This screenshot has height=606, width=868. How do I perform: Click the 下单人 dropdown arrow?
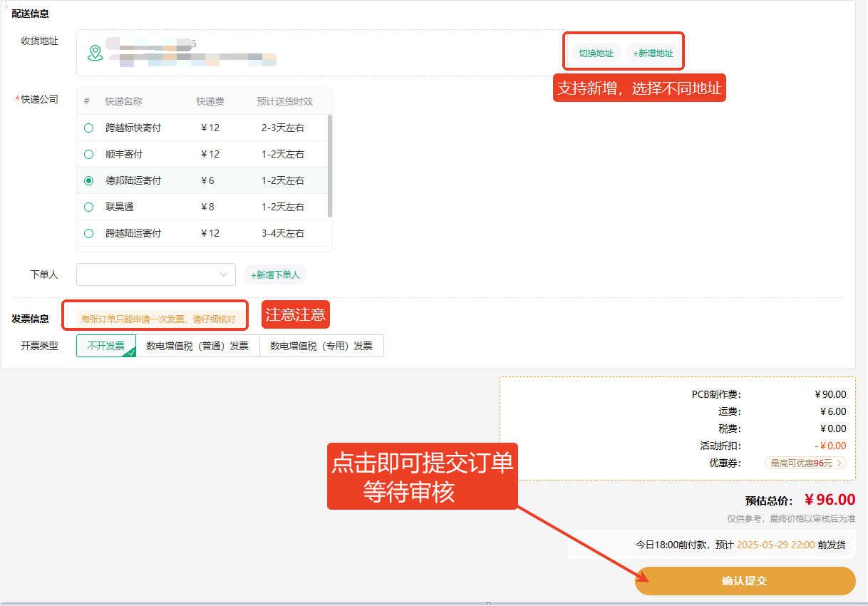[x=223, y=274]
